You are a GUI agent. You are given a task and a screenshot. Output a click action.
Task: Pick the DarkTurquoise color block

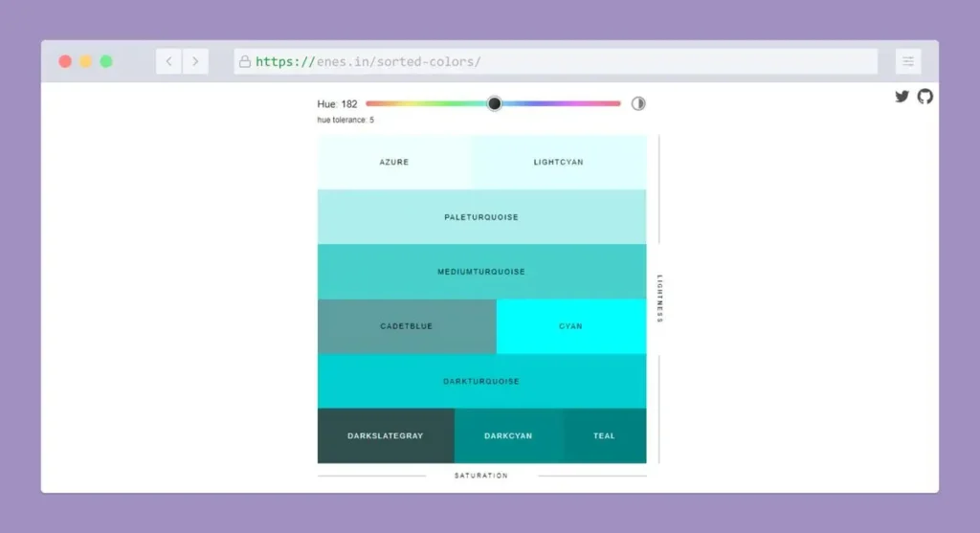[x=481, y=381]
